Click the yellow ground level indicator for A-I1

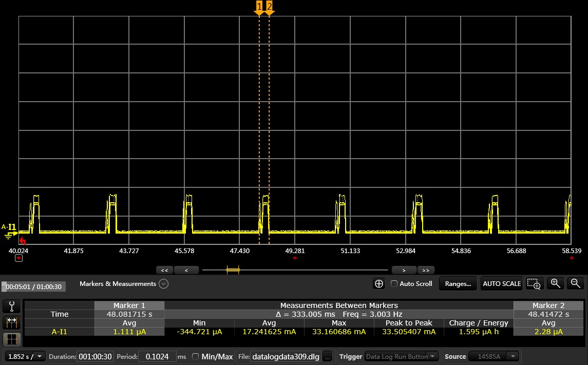coord(10,235)
